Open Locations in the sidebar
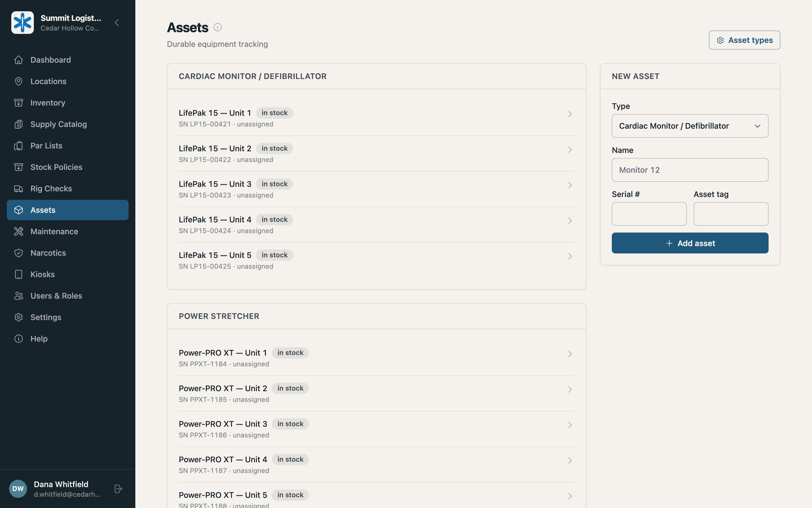Image resolution: width=812 pixels, height=508 pixels. click(x=67, y=81)
